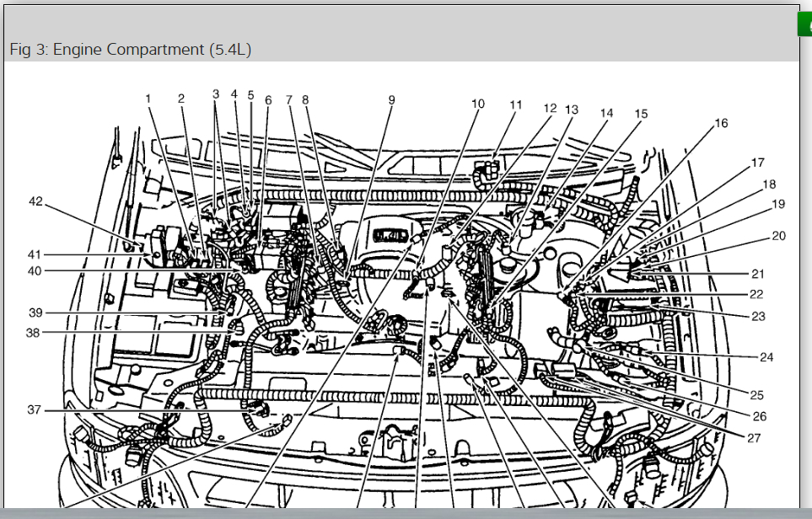Click callout label 12

pos(550,108)
